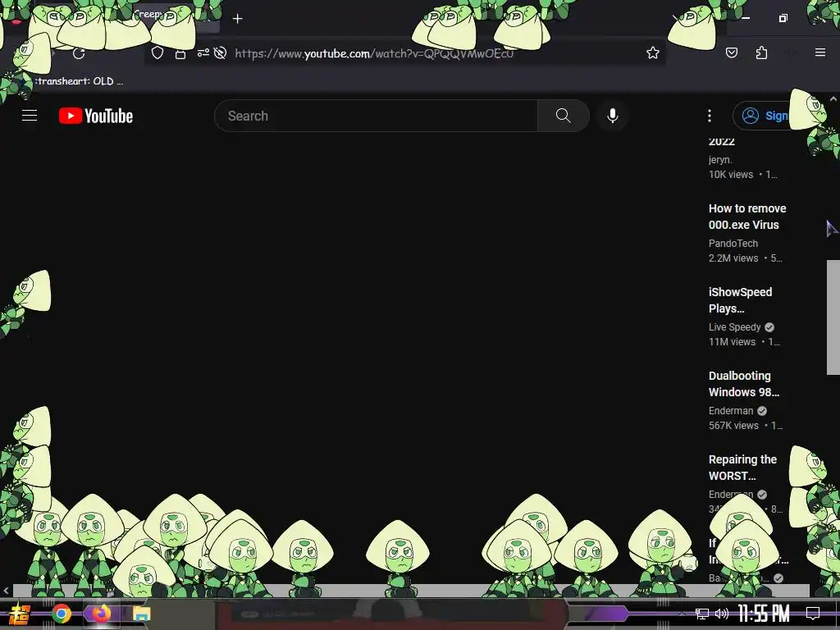Click in the YouTube Search field
This screenshot has height=630, width=840.
pos(376,116)
